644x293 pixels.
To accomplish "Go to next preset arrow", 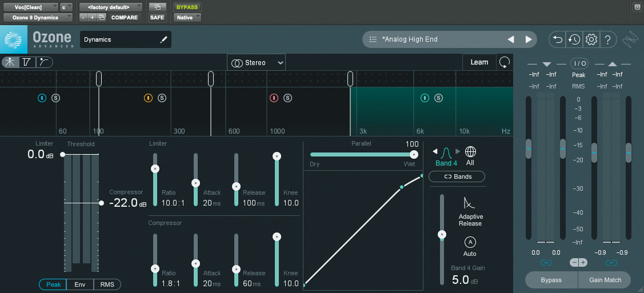I will tap(529, 39).
